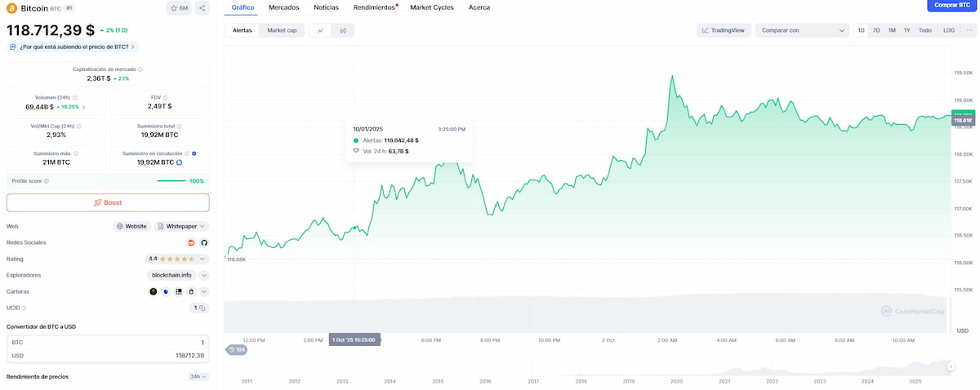Viewport: 980px width, 390px height.
Task: Click the USD amount input field
Action: [108, 356]
